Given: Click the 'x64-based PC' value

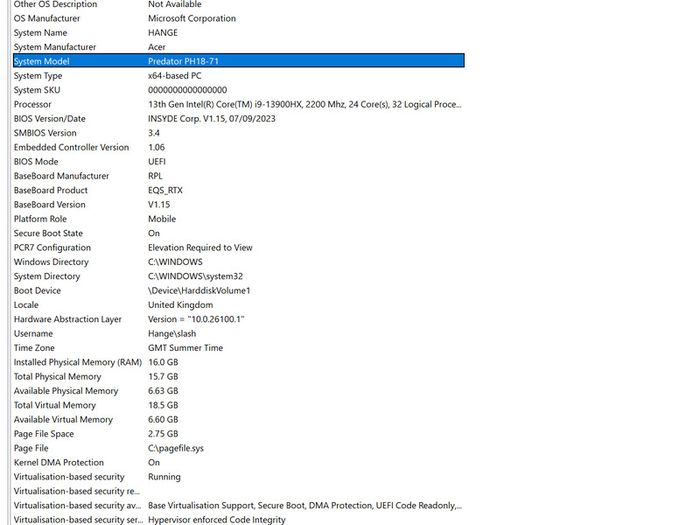Looking at the screenshot, I should click(x=175, y=75).
